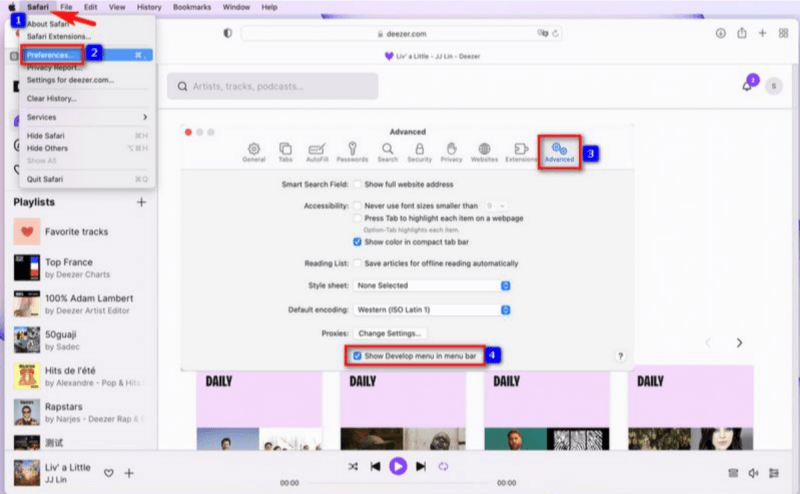Open the Rapstars playlist
The image size is (800, 494).
tap(77, 412)
